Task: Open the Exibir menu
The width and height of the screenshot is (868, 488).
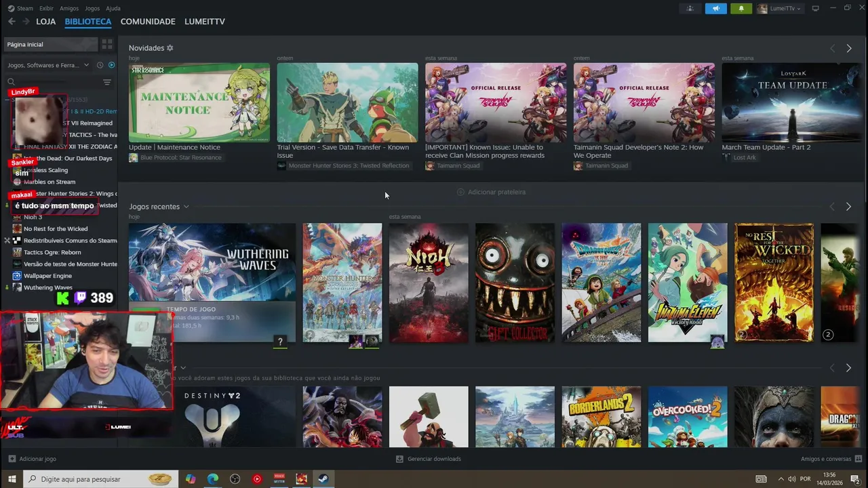Action: click(46, 8)
